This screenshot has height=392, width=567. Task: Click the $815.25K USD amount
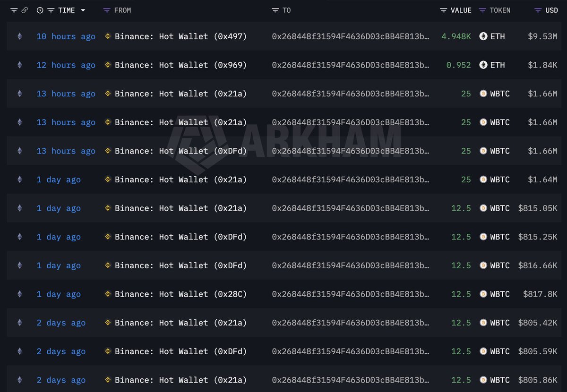click(x=538, y=237)
